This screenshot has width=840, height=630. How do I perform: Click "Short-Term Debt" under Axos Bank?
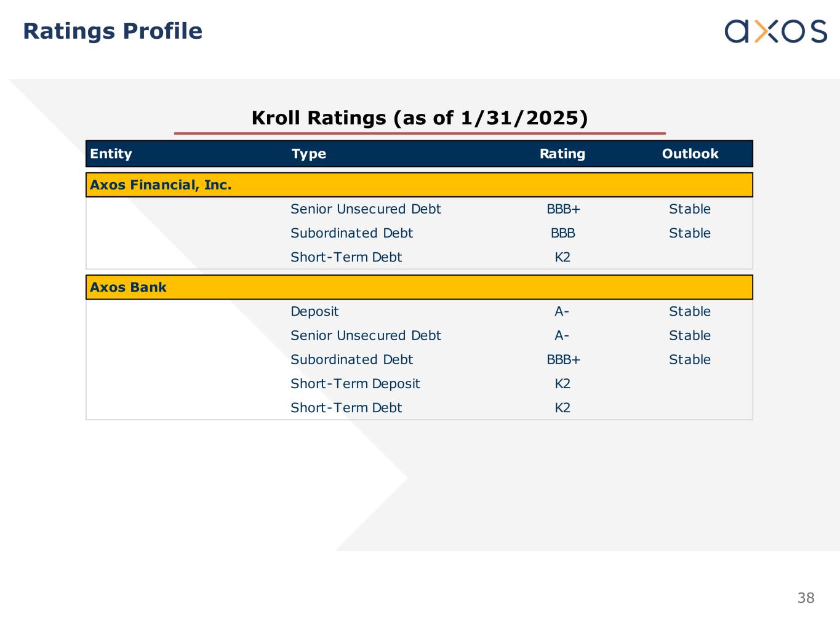pos(346,408)
